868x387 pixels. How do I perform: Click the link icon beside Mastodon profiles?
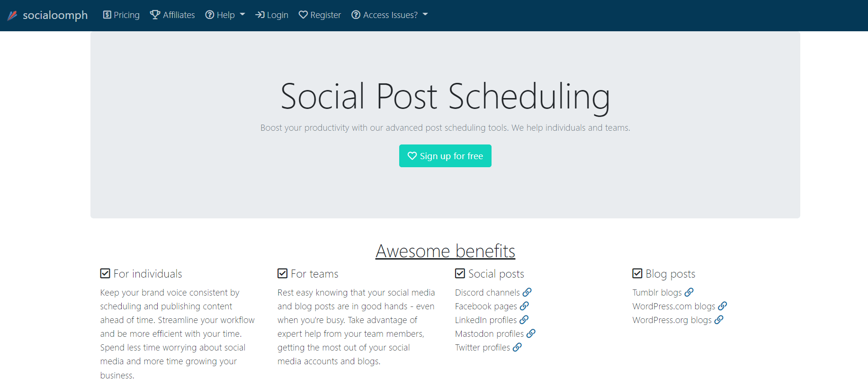(x=532, y=333)
